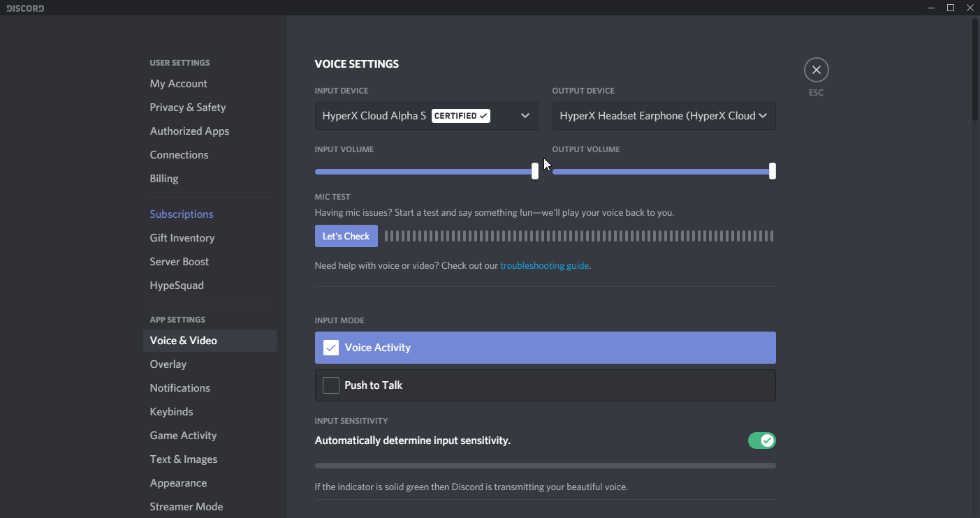Switch to Appearance settings
The width and height of the screenshot is (980, 518).
pos(178,483)
